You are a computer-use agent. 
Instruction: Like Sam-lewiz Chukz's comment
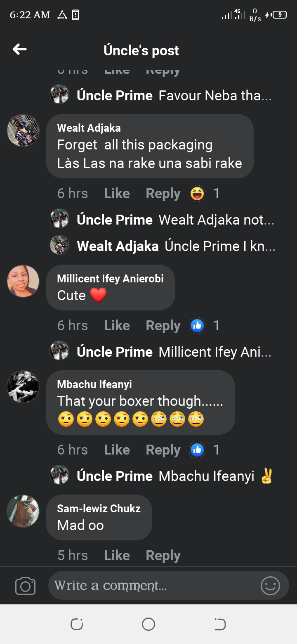coord(117,555)
